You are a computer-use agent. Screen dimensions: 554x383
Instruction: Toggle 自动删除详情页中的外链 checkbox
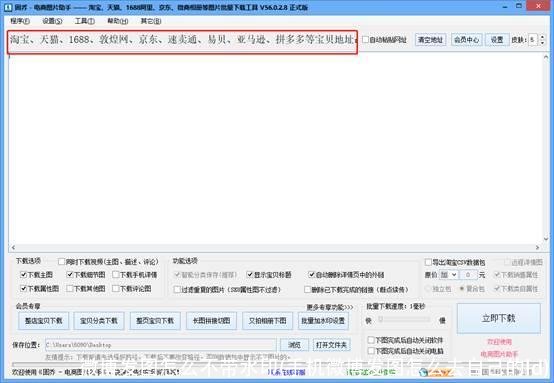pyautogui.click(x=312, y=275)
